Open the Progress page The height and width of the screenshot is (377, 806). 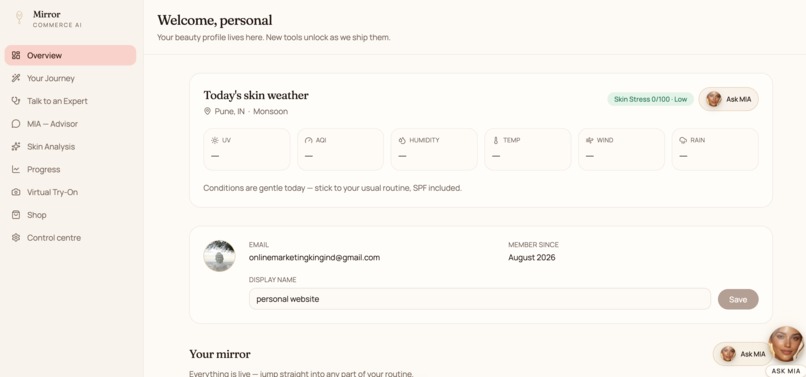[x=70, y=169]
